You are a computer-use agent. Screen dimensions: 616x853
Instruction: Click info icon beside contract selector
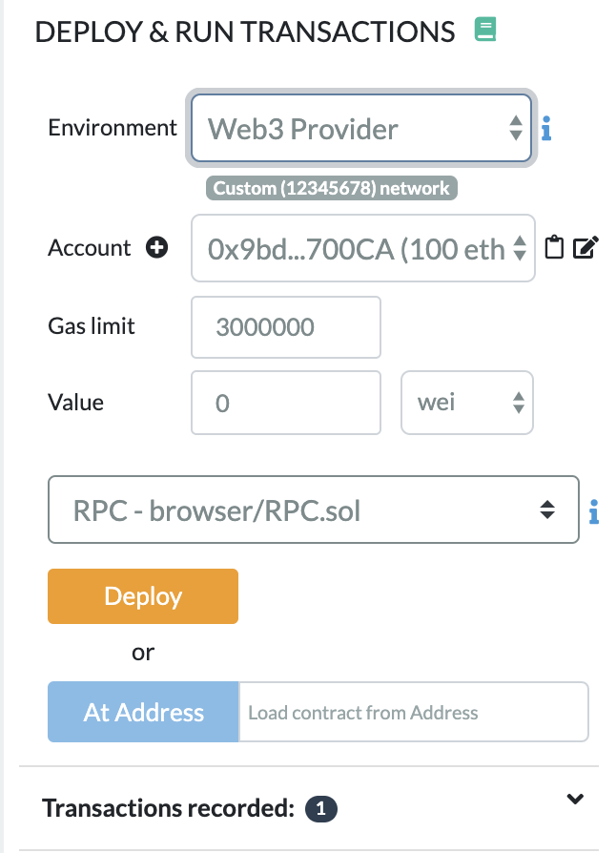coord(593,512)
